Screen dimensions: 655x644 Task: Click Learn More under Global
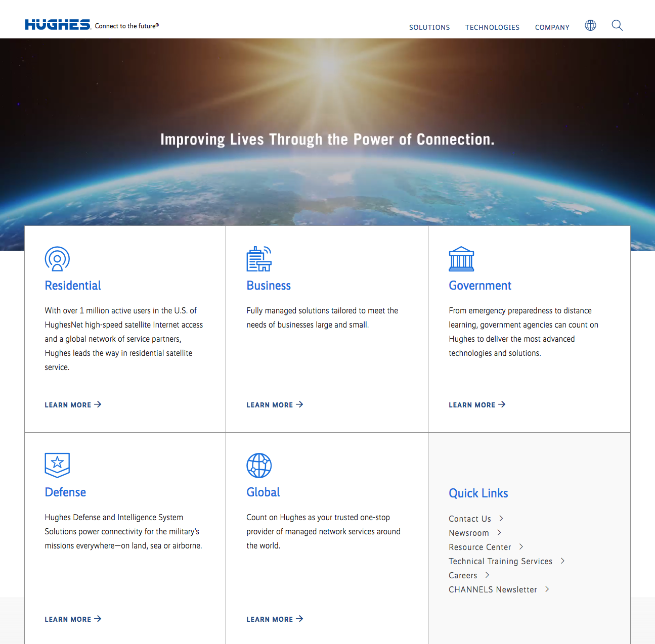pos(275,619)
